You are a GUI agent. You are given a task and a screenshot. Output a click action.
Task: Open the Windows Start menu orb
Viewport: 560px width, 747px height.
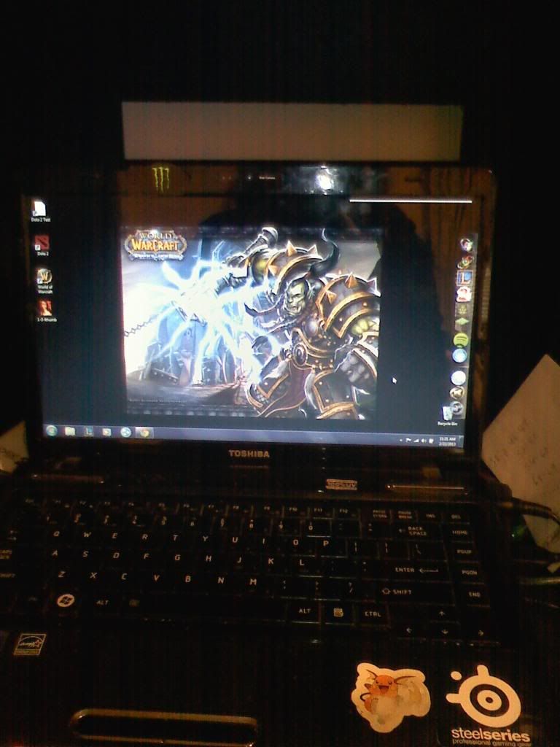point(50,431)
